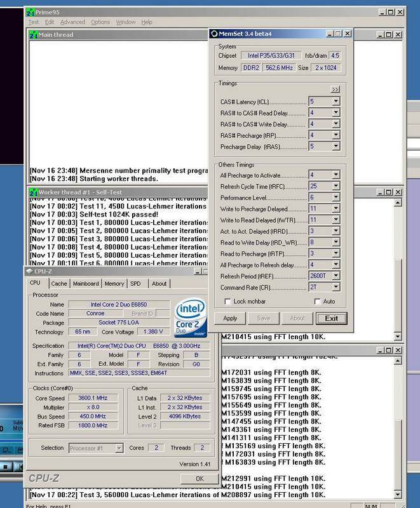The height and width of the screenshot is (508, 420).
Task: Click the Main thread window icon
Action: pos(34,35)
